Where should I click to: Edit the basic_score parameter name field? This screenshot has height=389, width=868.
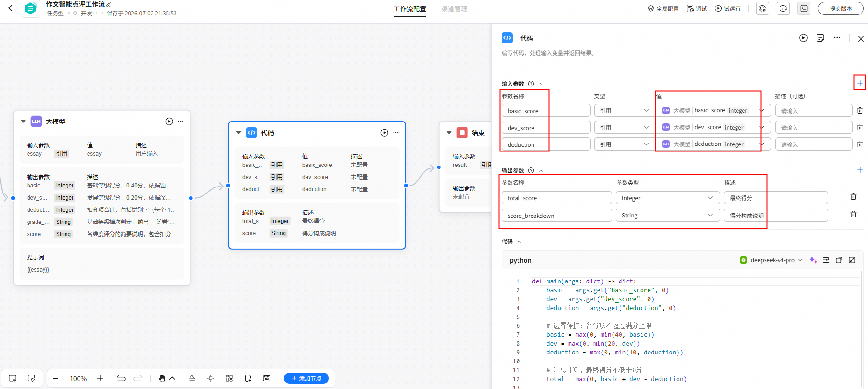[546, 111]
